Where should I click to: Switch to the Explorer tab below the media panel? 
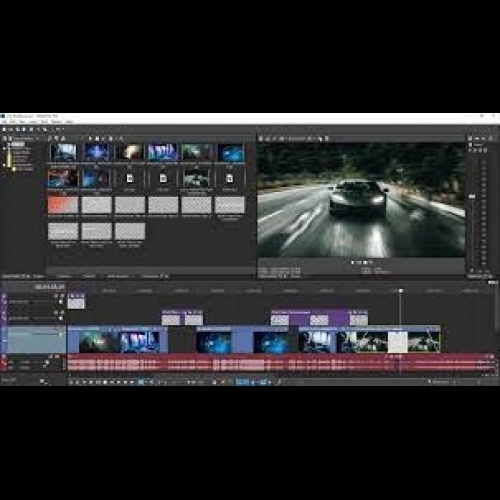pyautogui.click(x=38, y=276)
